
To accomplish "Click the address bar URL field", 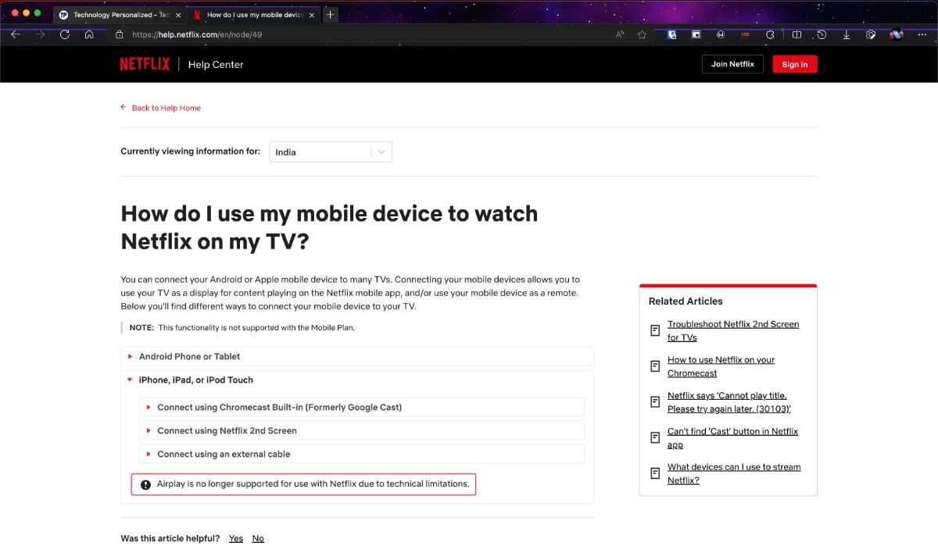I will tap(360, 34).
